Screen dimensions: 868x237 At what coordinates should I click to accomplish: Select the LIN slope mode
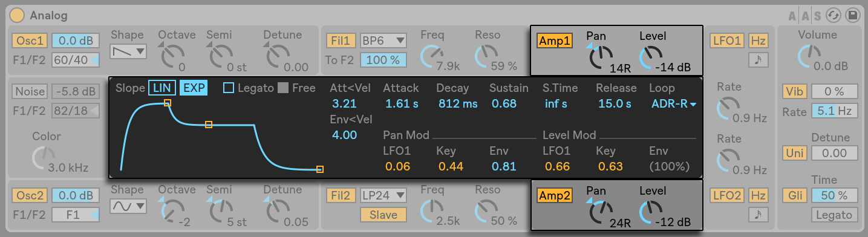pyautogui.click(x=162, y=88)
